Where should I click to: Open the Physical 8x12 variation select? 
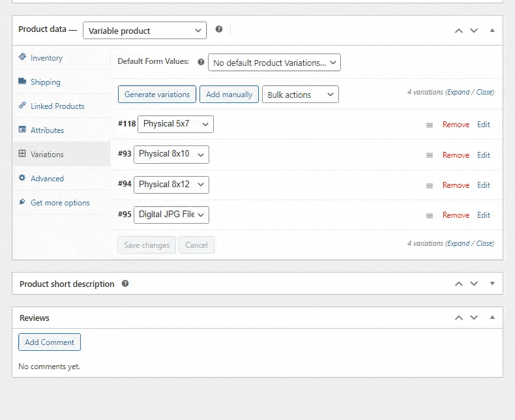tap(171, 185)
